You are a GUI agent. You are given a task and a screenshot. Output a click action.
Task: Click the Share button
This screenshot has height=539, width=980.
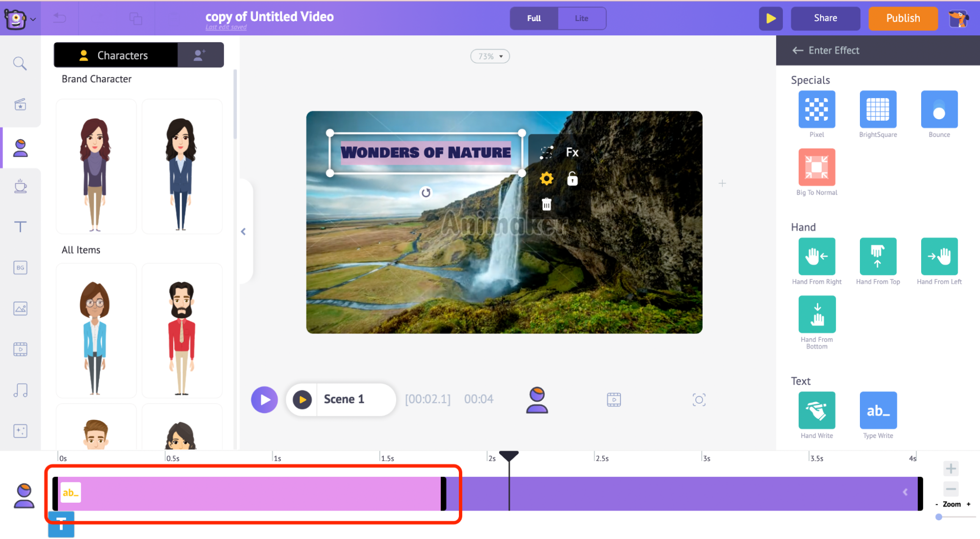pos(826,18)
